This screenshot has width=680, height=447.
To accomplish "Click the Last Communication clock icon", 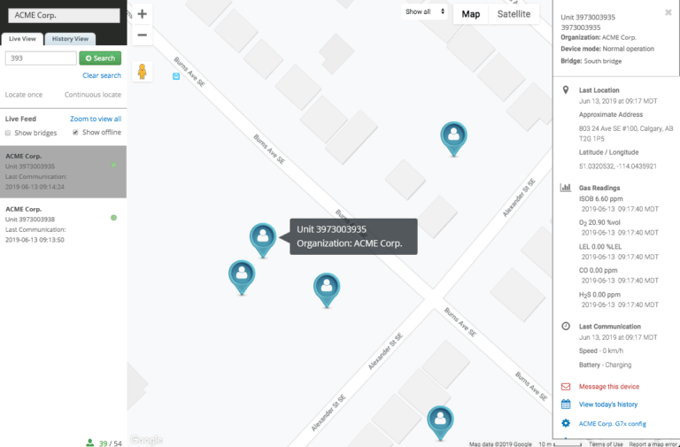I will pos(566,326).
